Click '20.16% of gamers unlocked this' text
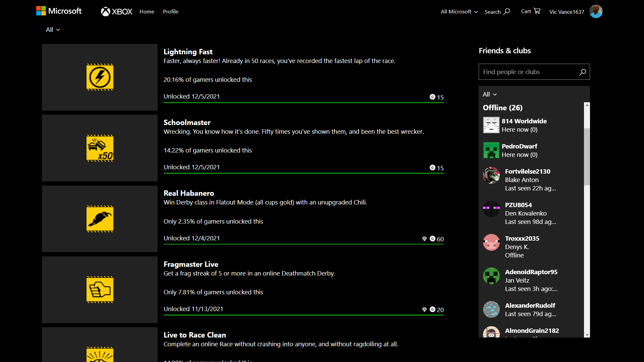This screenshot has width=644, height=362. click(x=208, y=79)
